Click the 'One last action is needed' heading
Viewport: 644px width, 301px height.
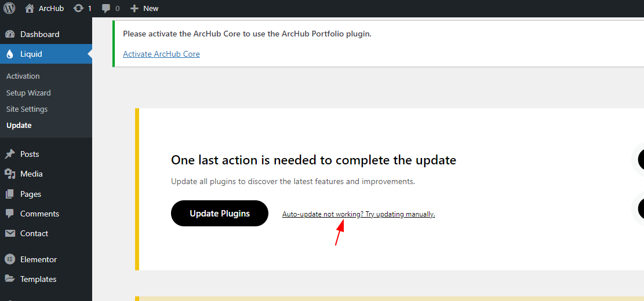(314, 160)
